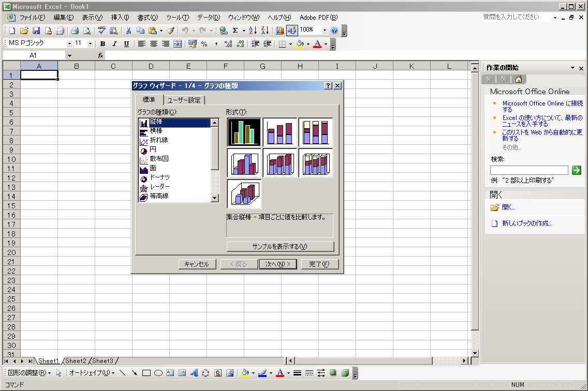This screenshot has height=391, width=588.
Task: Click the Sort Ascending icon
Action: tap(253, 31)
